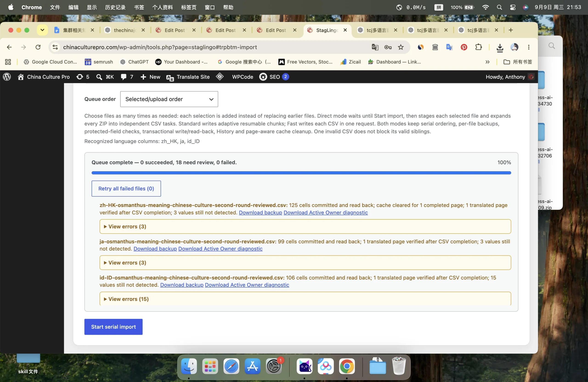Open the 所有书签 bookmarks folder

518,62
